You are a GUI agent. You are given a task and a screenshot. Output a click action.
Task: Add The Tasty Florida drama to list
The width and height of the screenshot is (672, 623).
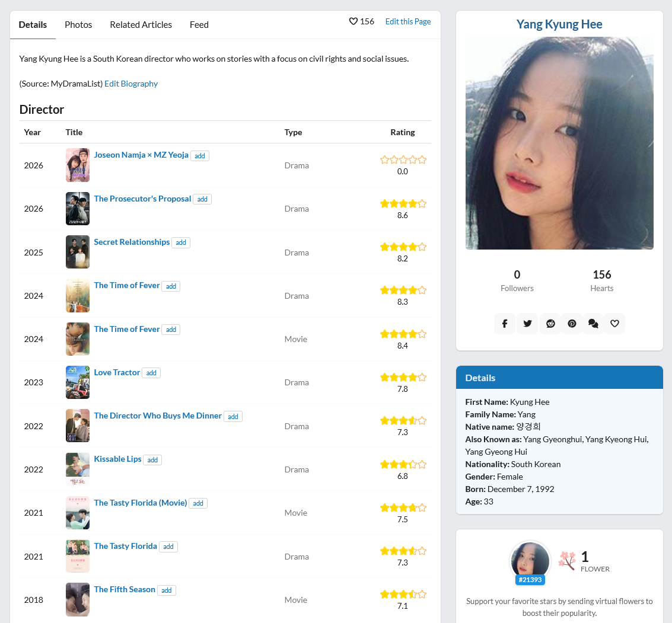click(x=168, y=547)
